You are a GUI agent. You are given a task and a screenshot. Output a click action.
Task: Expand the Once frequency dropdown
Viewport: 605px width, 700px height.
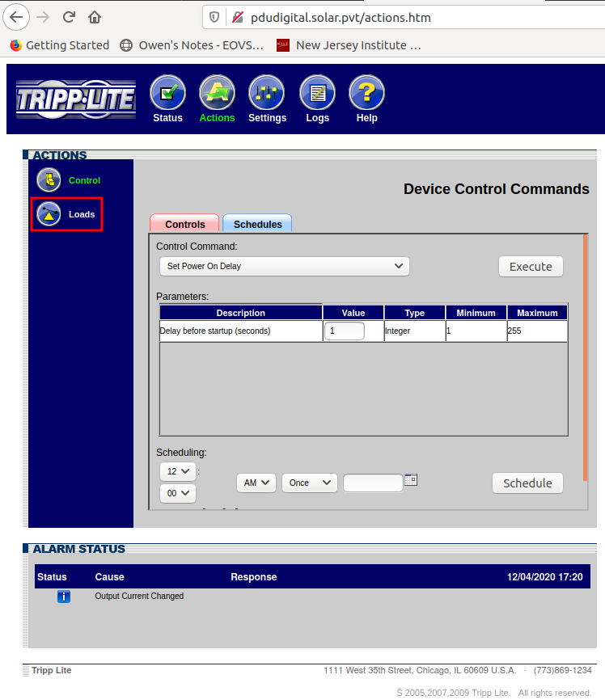click(x=310, y=483)
